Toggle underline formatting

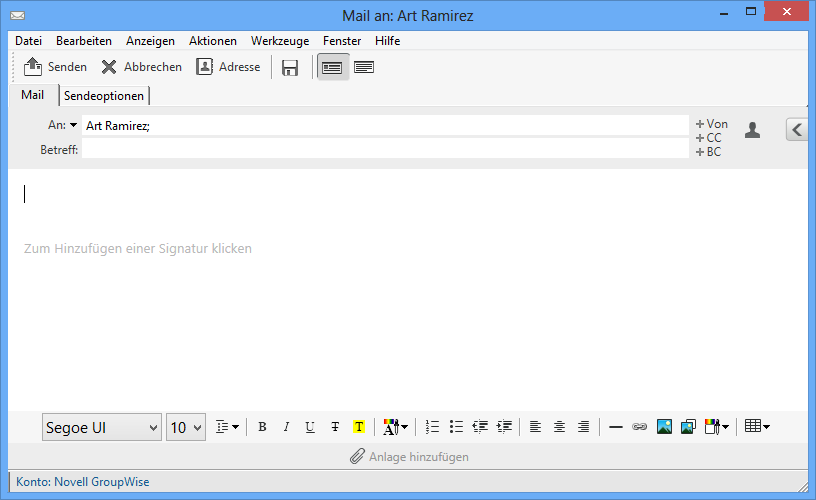point(310,427)
